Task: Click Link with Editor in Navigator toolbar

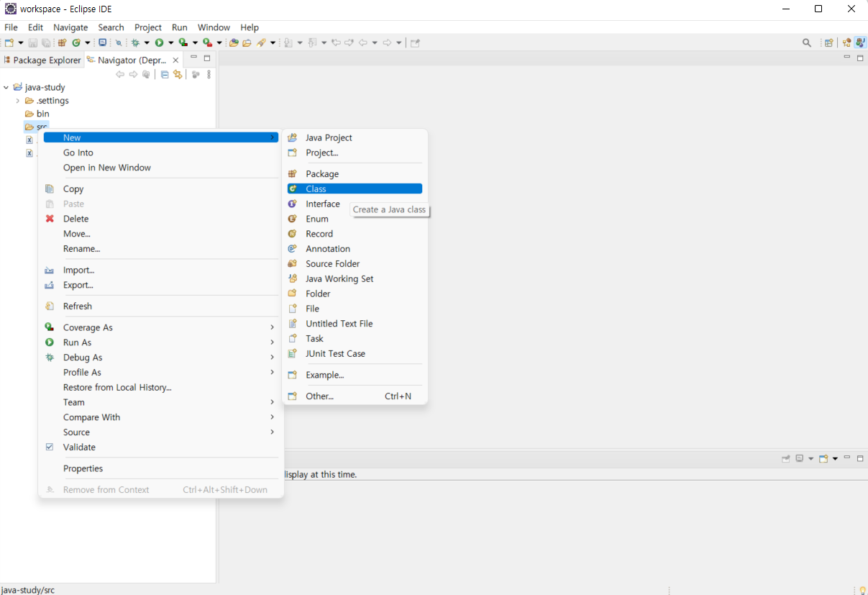Action: [177, 74]
